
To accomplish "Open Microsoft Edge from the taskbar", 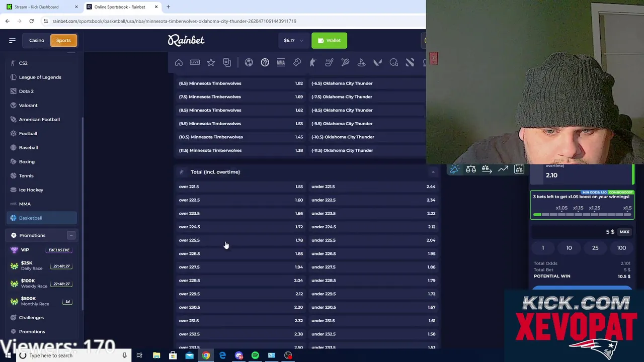I will [x=222, y=355].
